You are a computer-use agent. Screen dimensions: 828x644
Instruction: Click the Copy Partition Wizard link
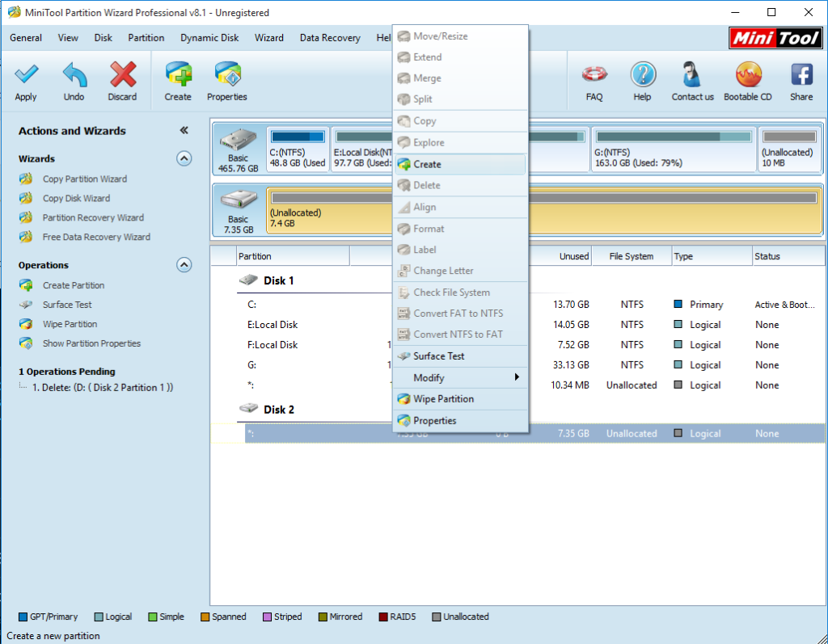(84, 179)
